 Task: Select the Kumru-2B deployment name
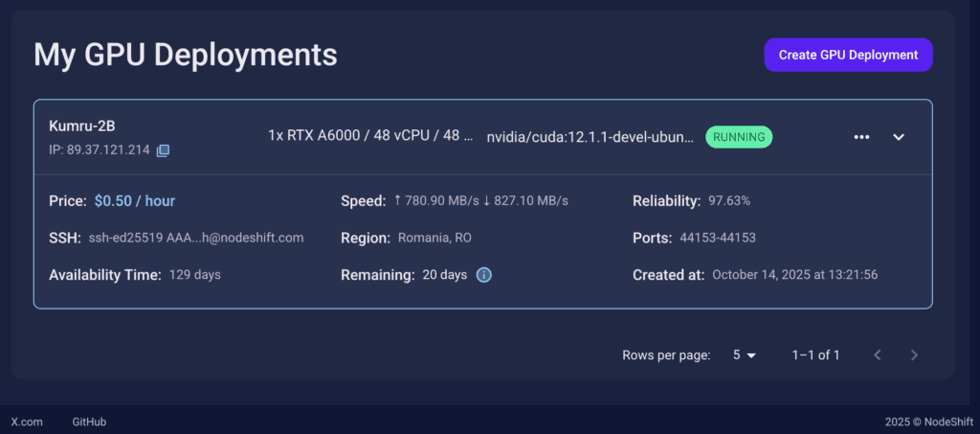82,126
